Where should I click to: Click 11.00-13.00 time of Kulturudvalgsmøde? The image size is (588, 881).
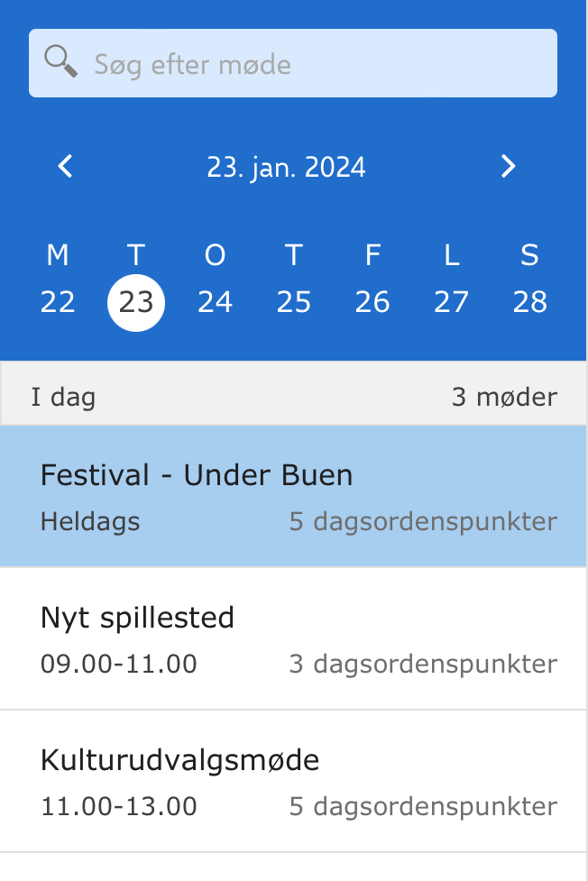point(119,806)
